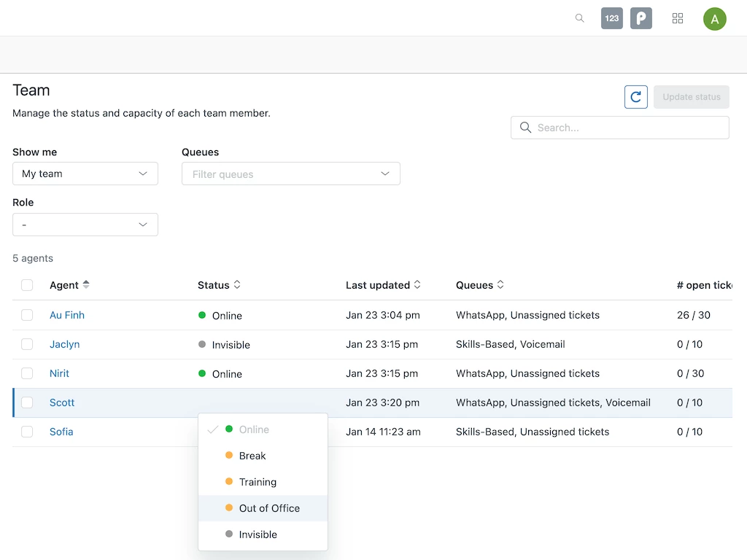747x560 pixels.
Task: Check the box for Scott
Action: tap(27, 402)
